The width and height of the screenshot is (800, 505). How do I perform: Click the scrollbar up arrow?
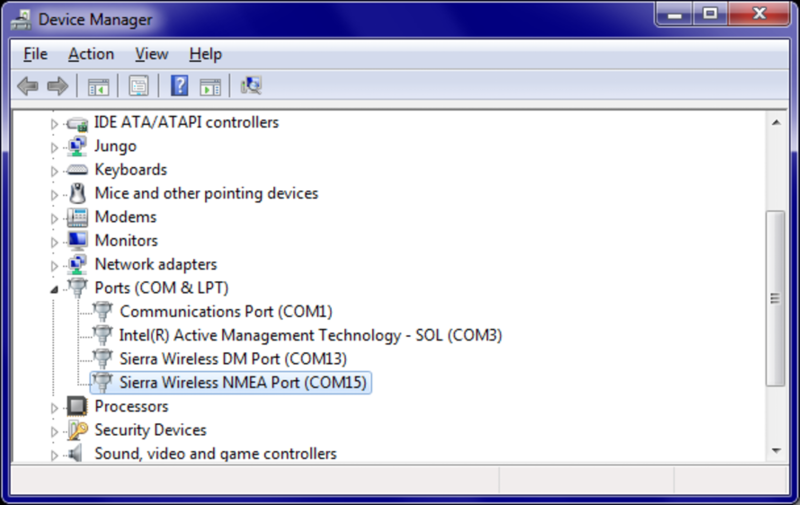point(776,122)
